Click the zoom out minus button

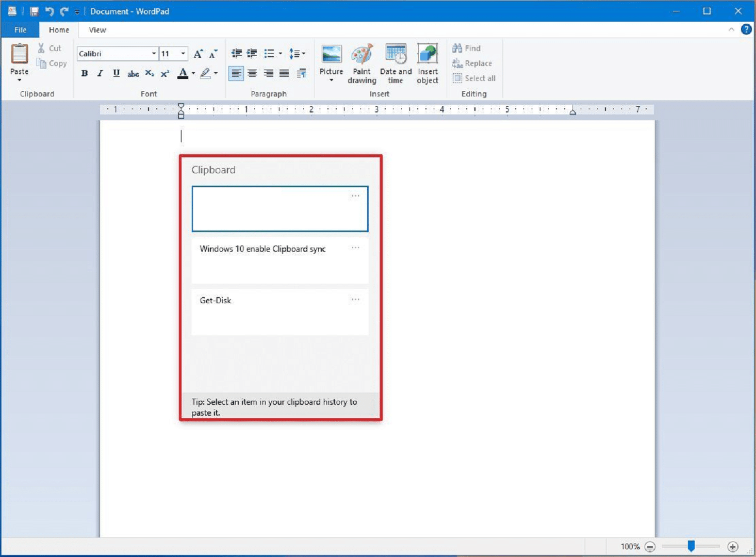coord(650,547)
